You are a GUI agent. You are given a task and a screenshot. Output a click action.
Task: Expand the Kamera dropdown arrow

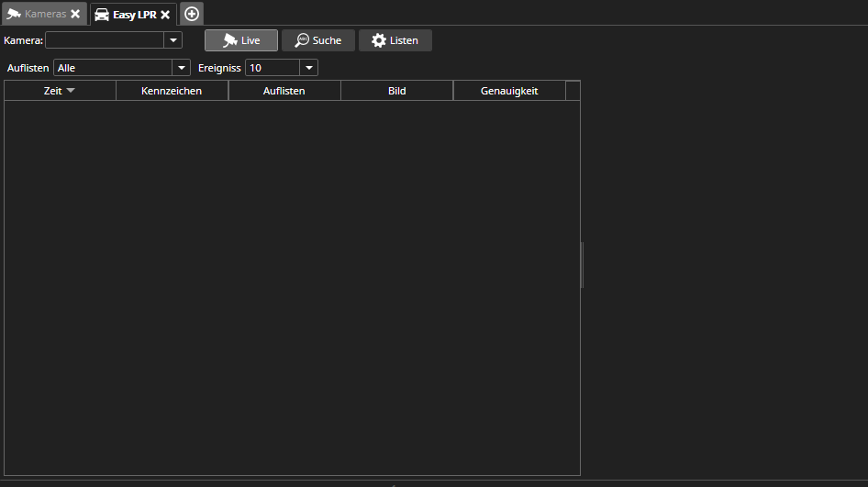172,40
